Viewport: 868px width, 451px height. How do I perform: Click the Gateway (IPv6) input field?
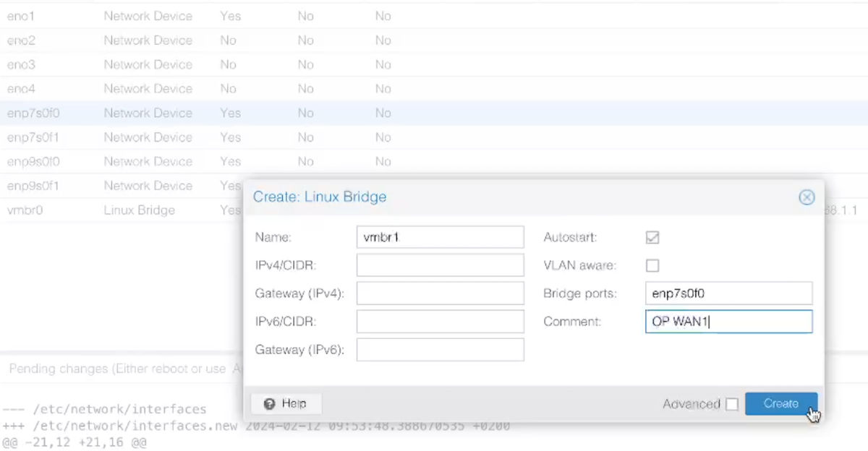(439, 349)
